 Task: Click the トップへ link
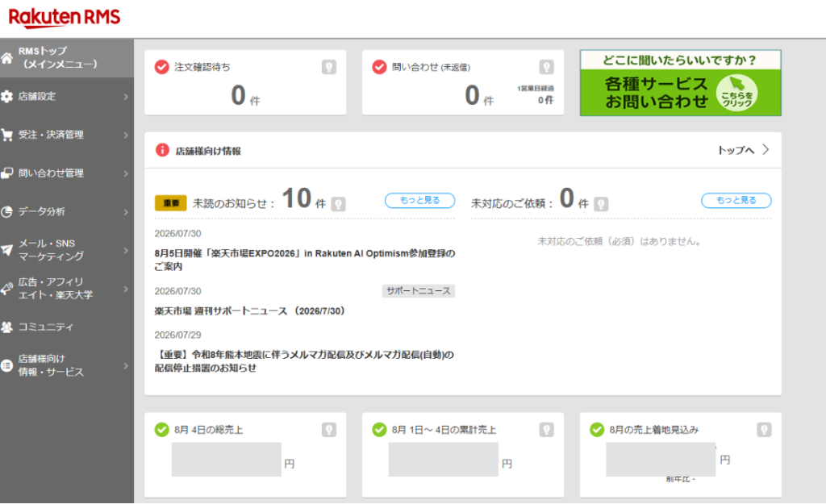tap(736, 150)
